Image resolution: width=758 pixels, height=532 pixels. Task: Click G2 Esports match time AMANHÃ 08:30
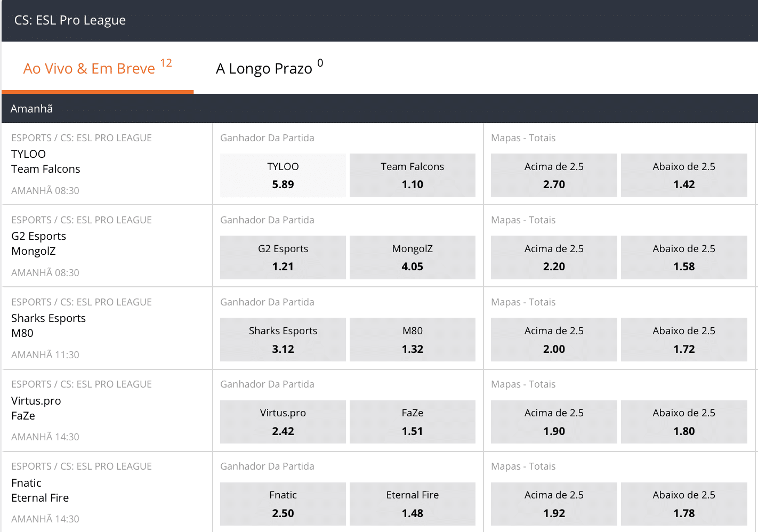coord(45,273)
